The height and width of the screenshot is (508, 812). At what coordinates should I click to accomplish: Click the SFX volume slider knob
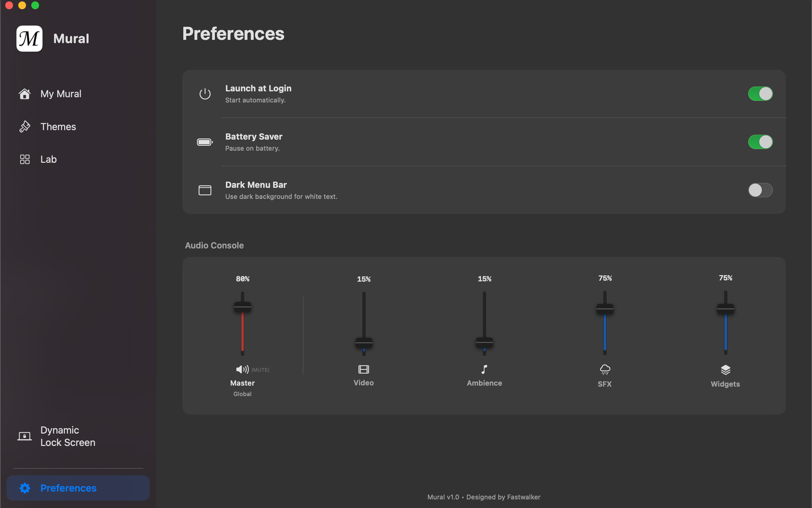pyautogui.click(x=605, y=308)
